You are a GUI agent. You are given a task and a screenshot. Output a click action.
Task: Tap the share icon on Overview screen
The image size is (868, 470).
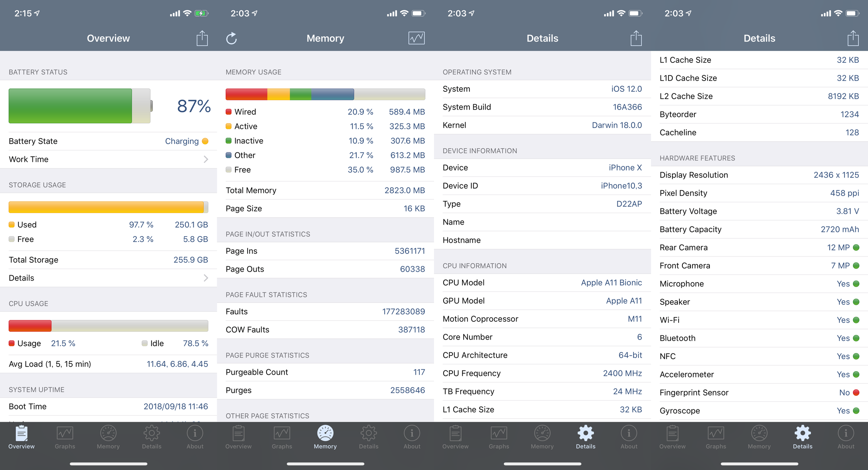[x=202, y=38]
